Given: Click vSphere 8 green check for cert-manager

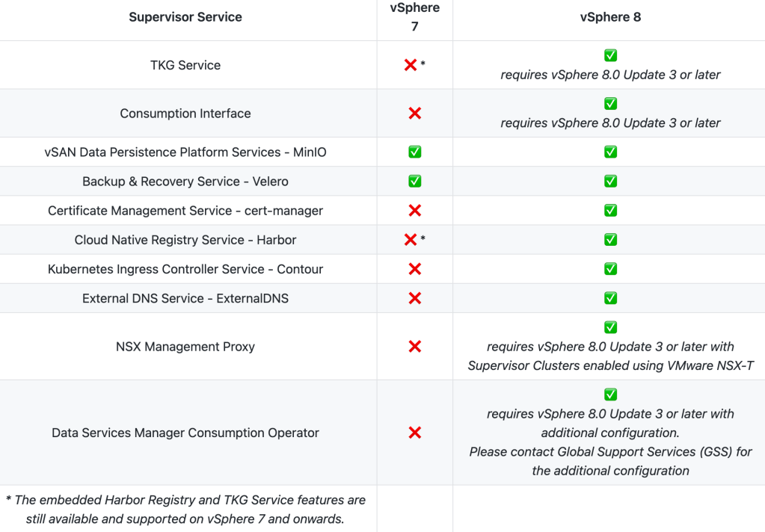Looking at the screenshot, I should click(610, 211).
